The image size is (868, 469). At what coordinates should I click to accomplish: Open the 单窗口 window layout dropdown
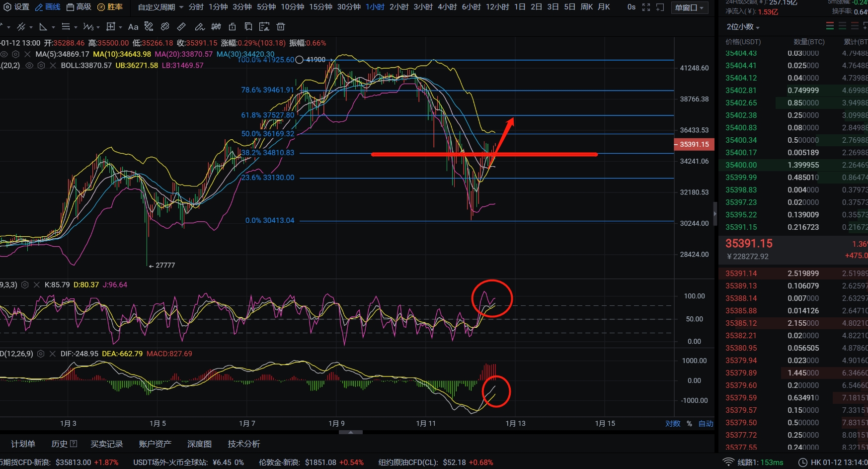690,7
